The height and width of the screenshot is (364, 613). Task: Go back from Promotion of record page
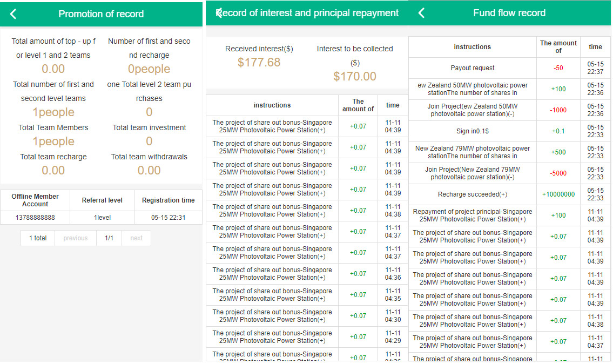14,14
